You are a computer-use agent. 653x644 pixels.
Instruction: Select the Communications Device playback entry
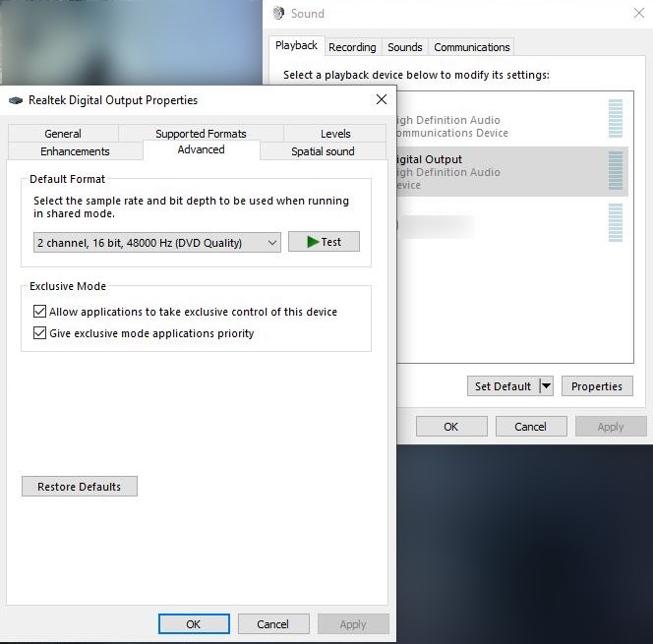coord(512,120)
